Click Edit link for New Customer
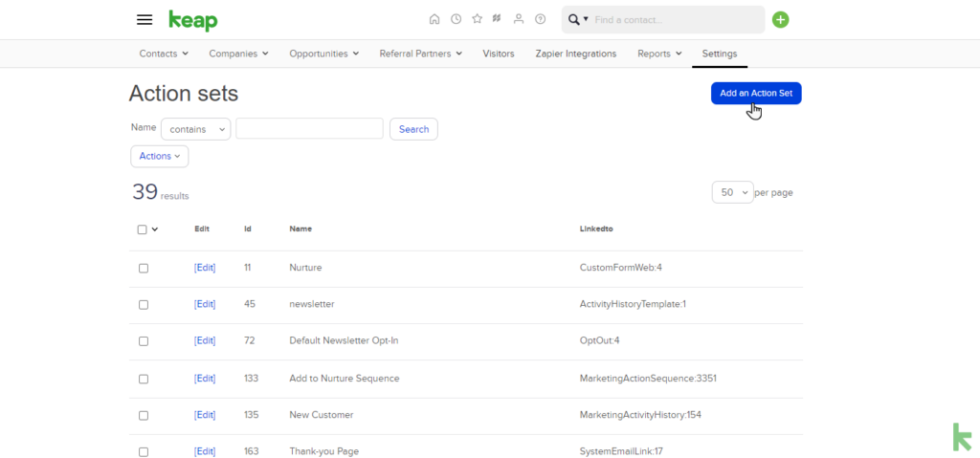Image resolution: width=980 pixels, height=458 pixels. pos(205,414)
